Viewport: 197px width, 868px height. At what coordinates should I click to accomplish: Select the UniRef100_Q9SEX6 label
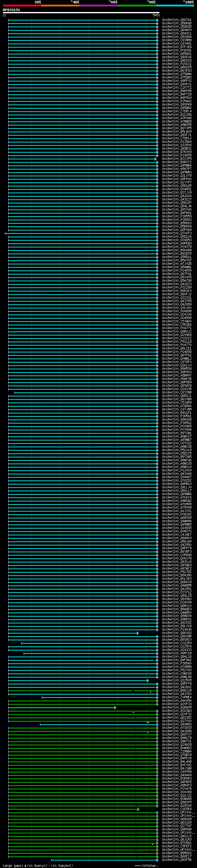[x=177, y=57]
